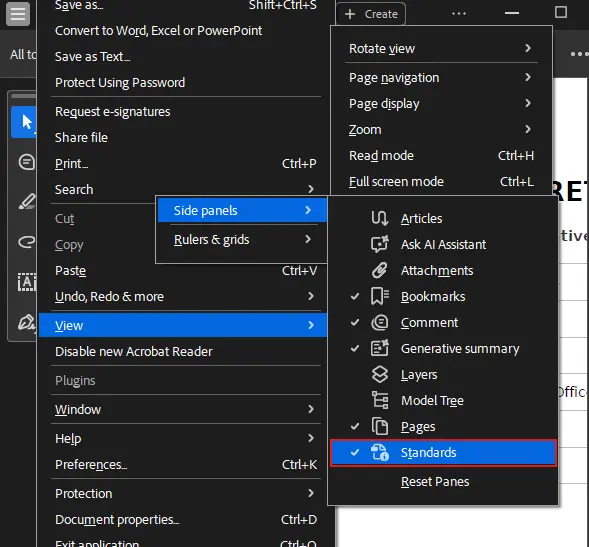This screenshot has width=589, height=547.
Task: Select Ask AI Assistant side panel
Action: pos(443,244)
